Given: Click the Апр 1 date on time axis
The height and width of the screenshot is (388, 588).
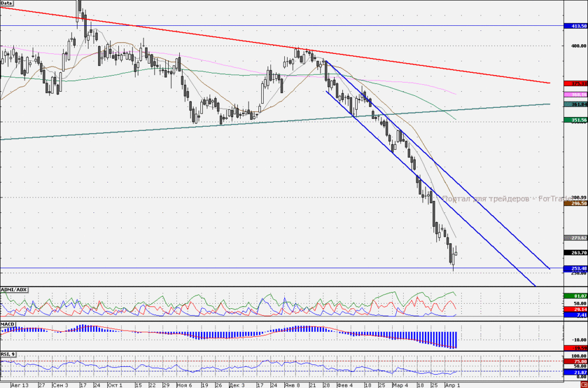Looking at the screenshot, I should tap(452, 385).
